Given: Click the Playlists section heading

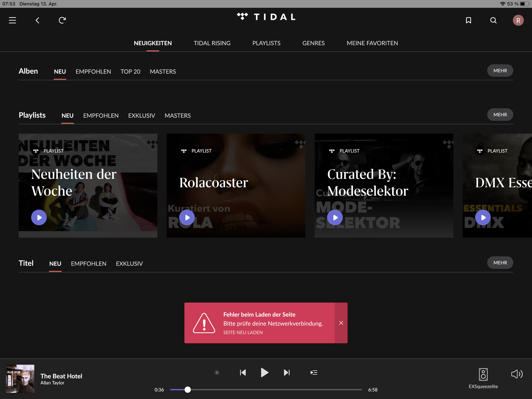Looking at the screenshot, I should (32, 115).
